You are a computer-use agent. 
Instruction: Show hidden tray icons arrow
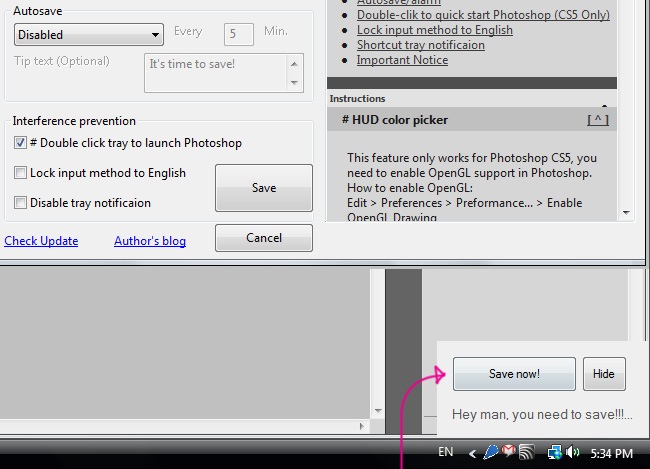[x=473, y=453]
